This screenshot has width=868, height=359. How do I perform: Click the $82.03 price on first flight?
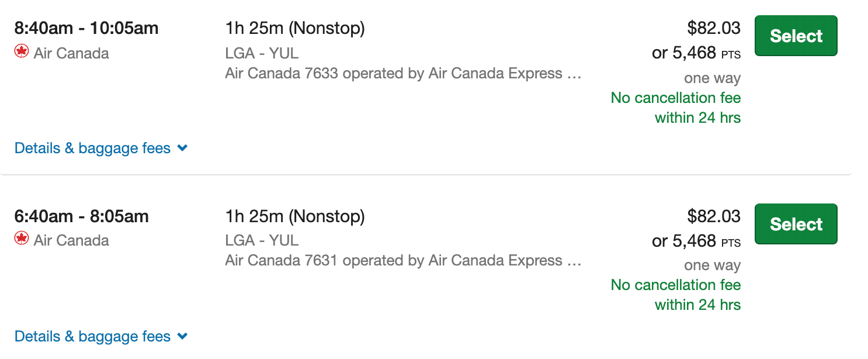point(714,28)
